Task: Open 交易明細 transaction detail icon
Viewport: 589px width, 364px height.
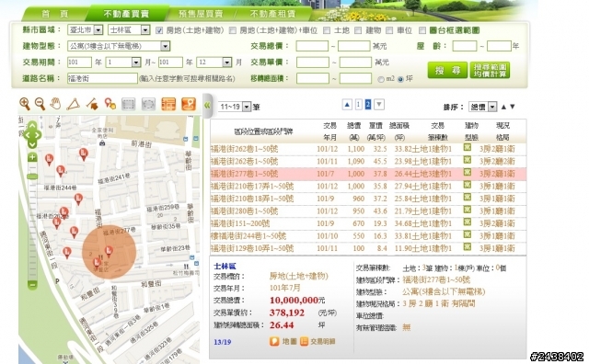Action: click(304, 341)
